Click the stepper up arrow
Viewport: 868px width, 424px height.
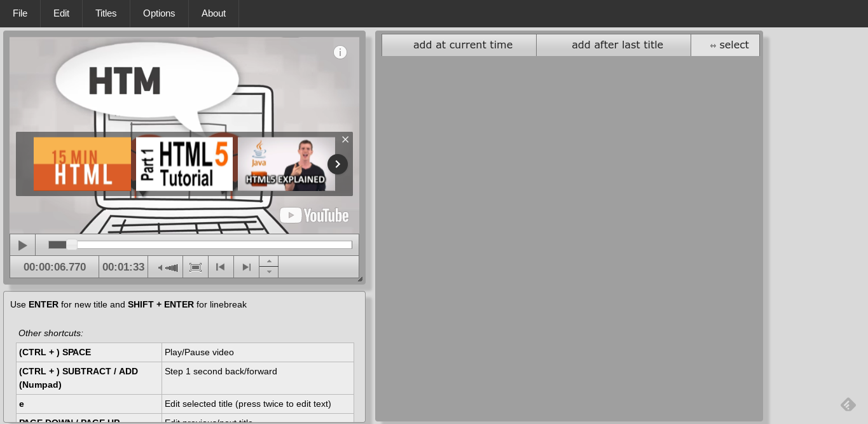[x=269, y=262]
